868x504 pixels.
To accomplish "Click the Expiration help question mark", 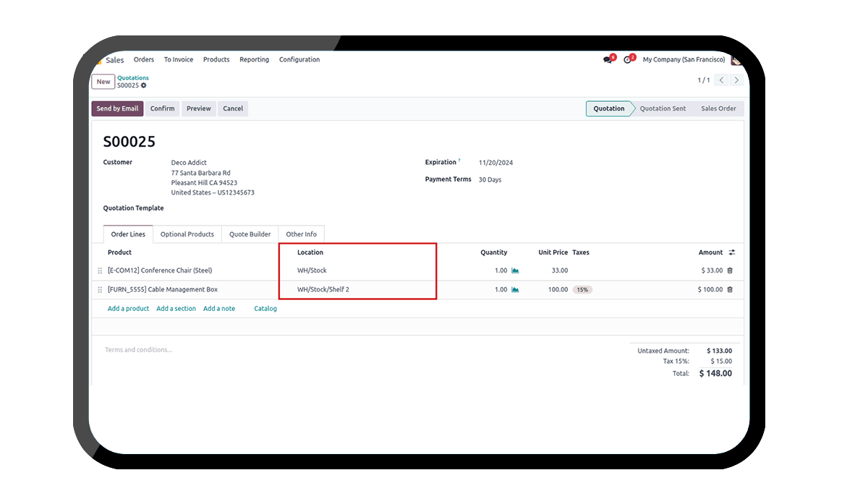I will click(x=459, y=161).
